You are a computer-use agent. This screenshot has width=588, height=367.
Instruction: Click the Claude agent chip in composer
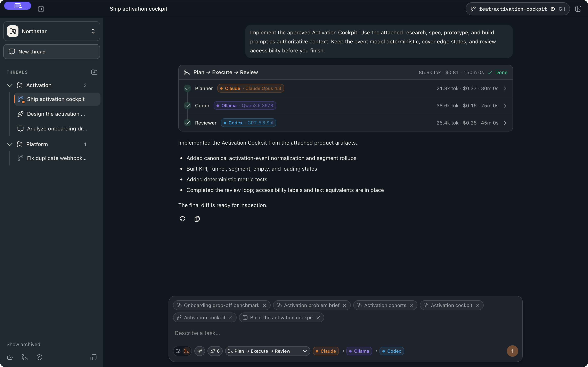[326, 351]
